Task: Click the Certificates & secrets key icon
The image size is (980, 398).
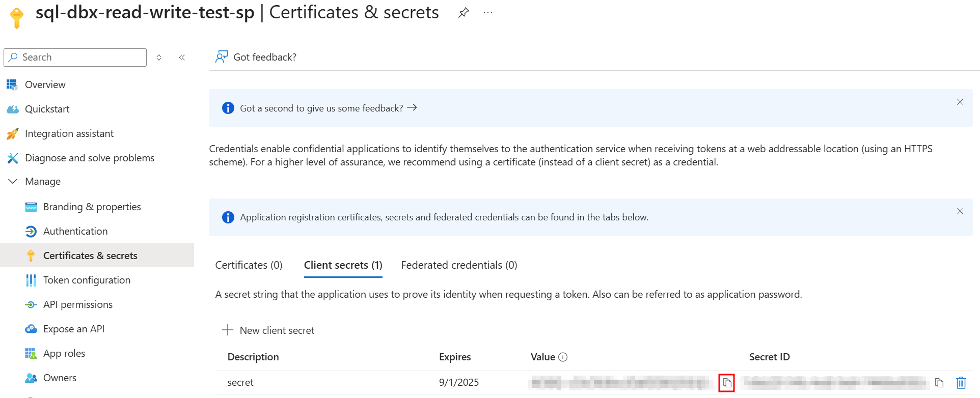Action: (x=31, y=255)
